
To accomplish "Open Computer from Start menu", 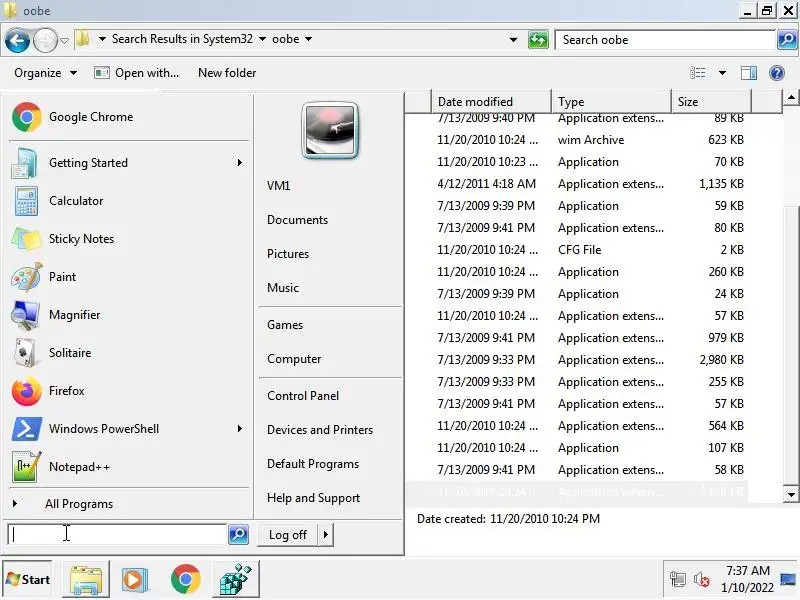I will coord(294,359).
